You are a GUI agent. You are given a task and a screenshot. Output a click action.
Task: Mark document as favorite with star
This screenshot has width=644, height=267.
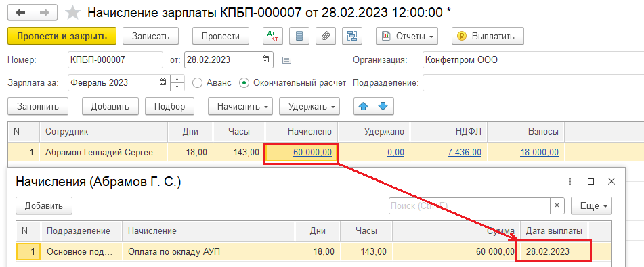point(73,13)
